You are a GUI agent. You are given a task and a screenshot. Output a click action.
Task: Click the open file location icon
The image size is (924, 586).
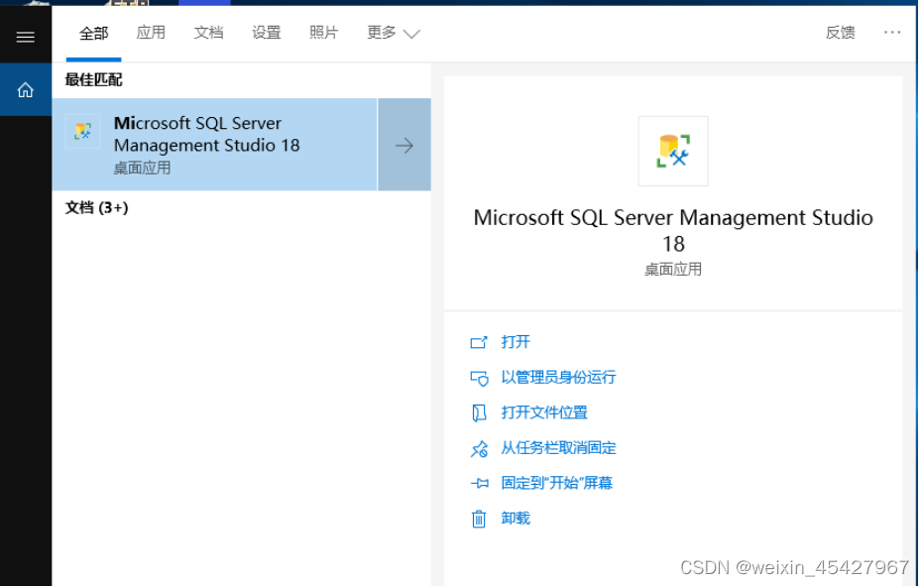tap(479, 412)
